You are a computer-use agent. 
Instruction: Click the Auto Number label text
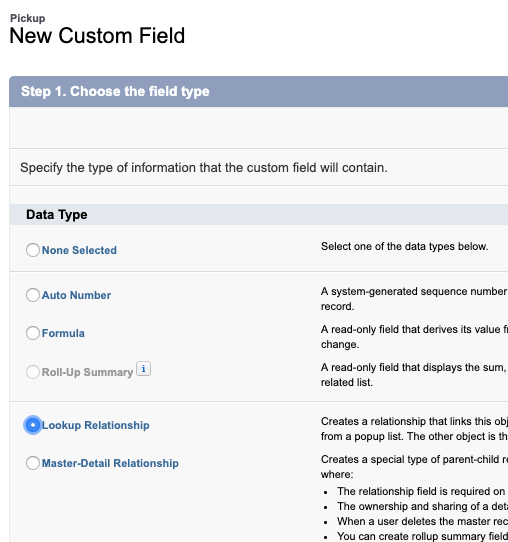pos(76,295)
